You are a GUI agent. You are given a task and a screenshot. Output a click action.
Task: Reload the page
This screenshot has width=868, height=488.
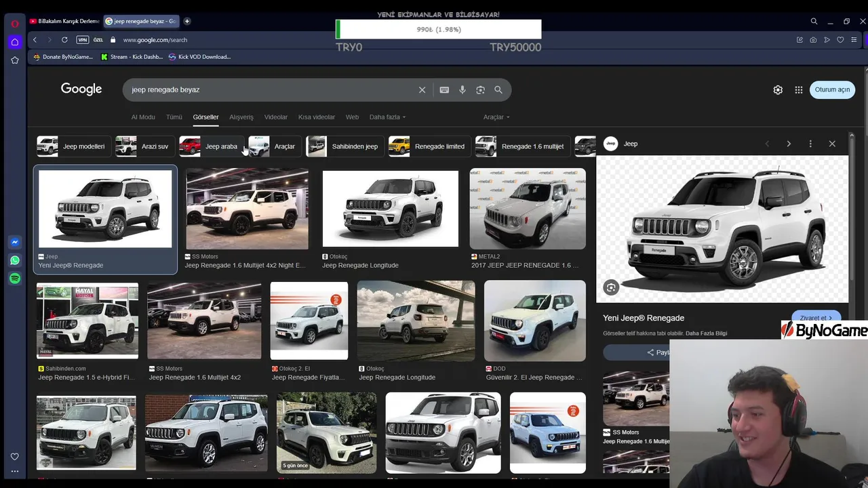pyautogui.click(x=64, y=40)
